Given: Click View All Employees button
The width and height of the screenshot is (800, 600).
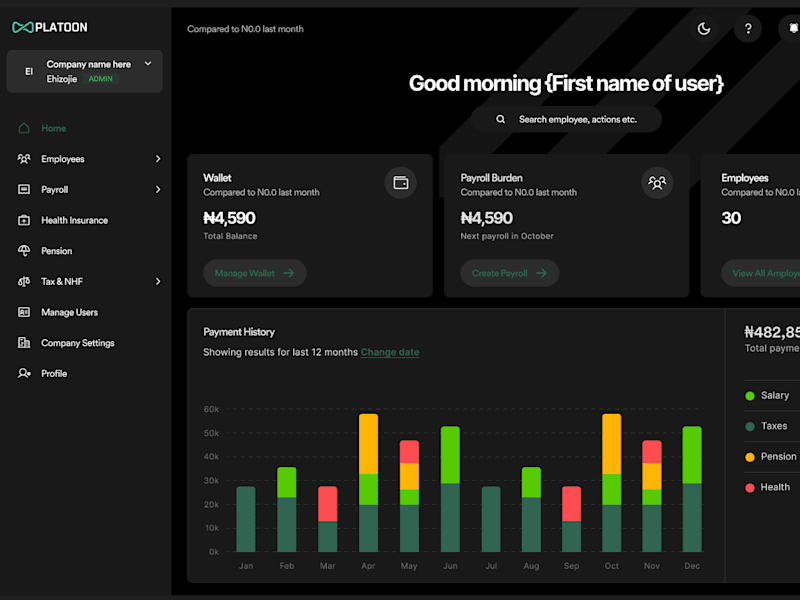Looking at the screenshot, I should [761, 273].
